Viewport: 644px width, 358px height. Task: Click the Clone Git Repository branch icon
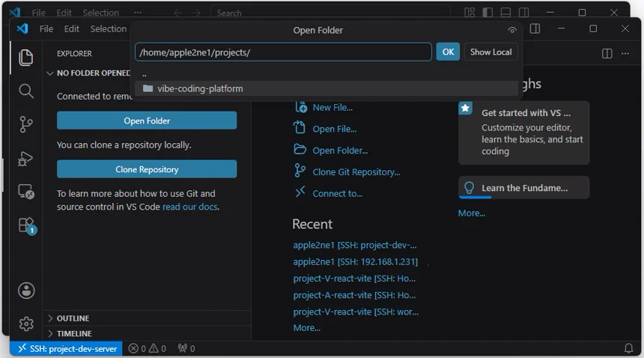[300, 171]
